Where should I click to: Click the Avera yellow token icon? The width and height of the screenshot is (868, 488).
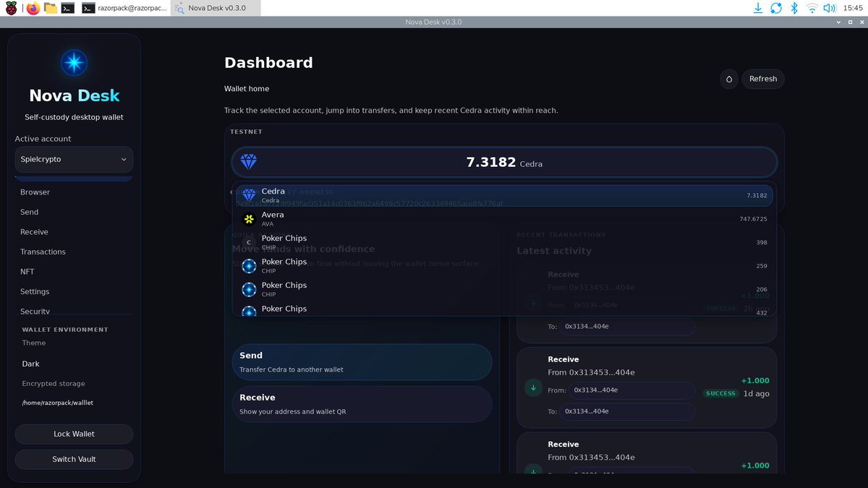point(249,219)
